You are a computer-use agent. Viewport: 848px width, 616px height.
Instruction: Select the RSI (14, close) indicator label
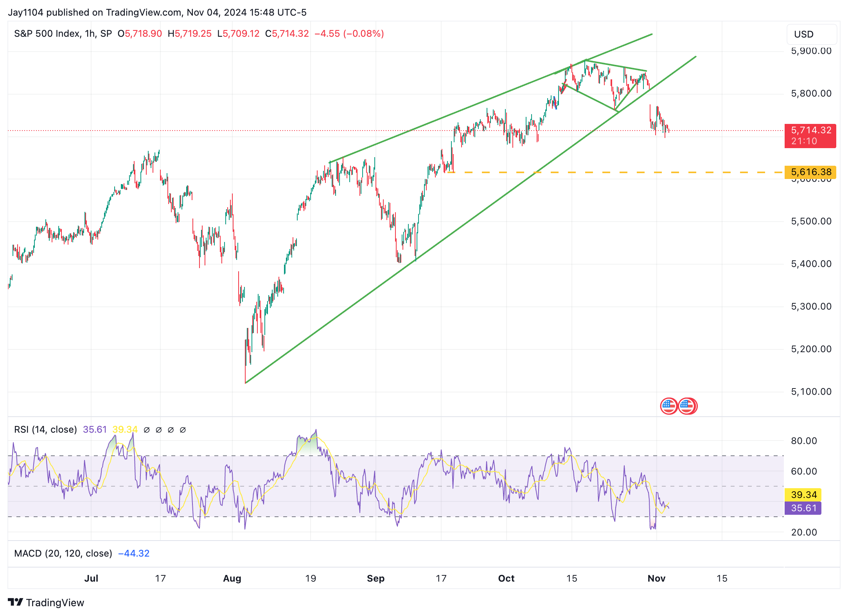click(45, 430)
